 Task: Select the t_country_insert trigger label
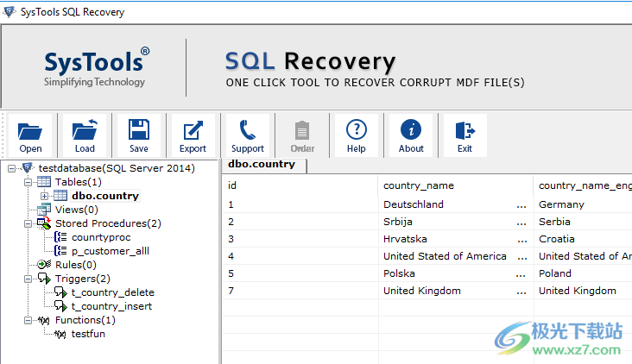coord(111,306)
